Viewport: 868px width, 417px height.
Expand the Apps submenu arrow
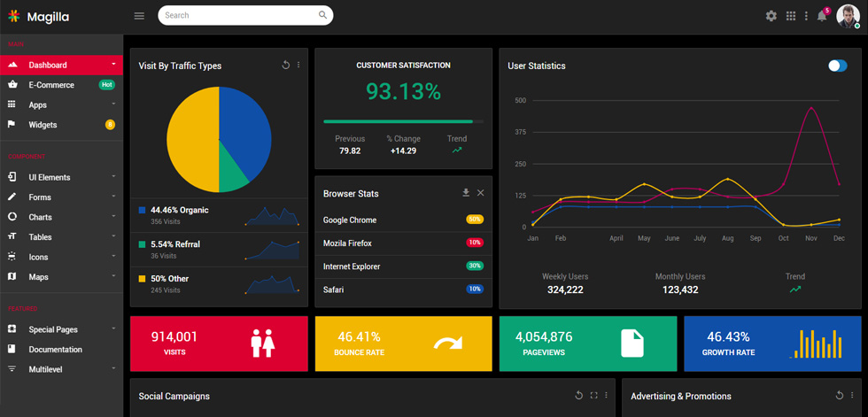113,104
